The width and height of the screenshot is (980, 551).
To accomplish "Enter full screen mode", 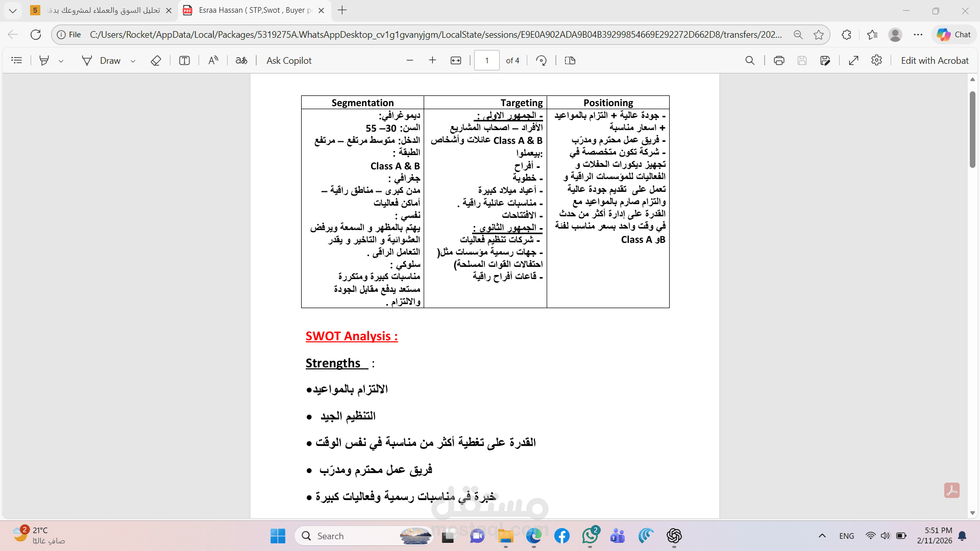I will 853,60.
